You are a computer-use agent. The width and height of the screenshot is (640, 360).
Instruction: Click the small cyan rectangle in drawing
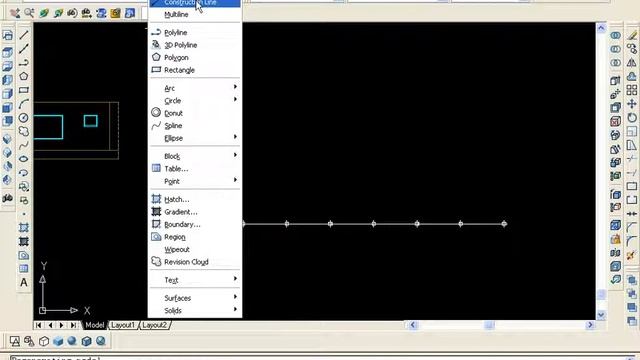91,121
